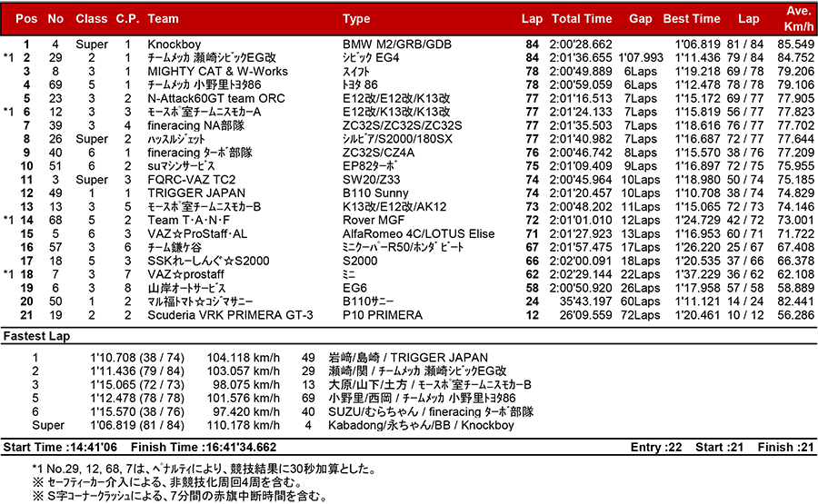Click Finish Time :16:41'34.662
The image size is (818, 504).
204,447
